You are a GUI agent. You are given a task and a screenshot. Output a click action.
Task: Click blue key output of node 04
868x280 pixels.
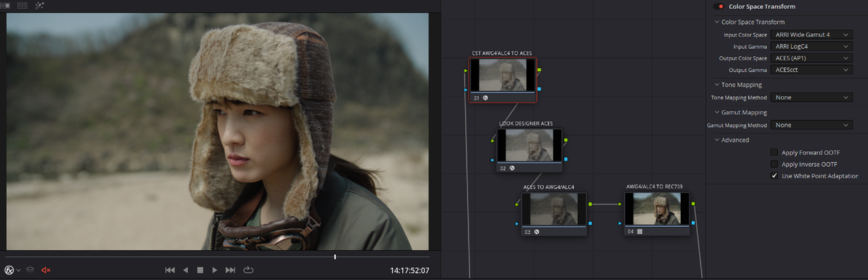pos(693,223)
